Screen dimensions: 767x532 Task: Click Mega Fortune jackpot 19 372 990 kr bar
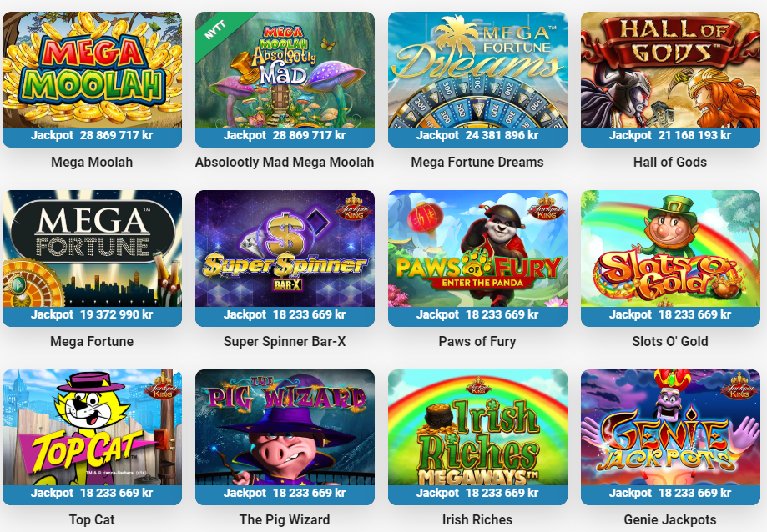click(x=92, y=316)
